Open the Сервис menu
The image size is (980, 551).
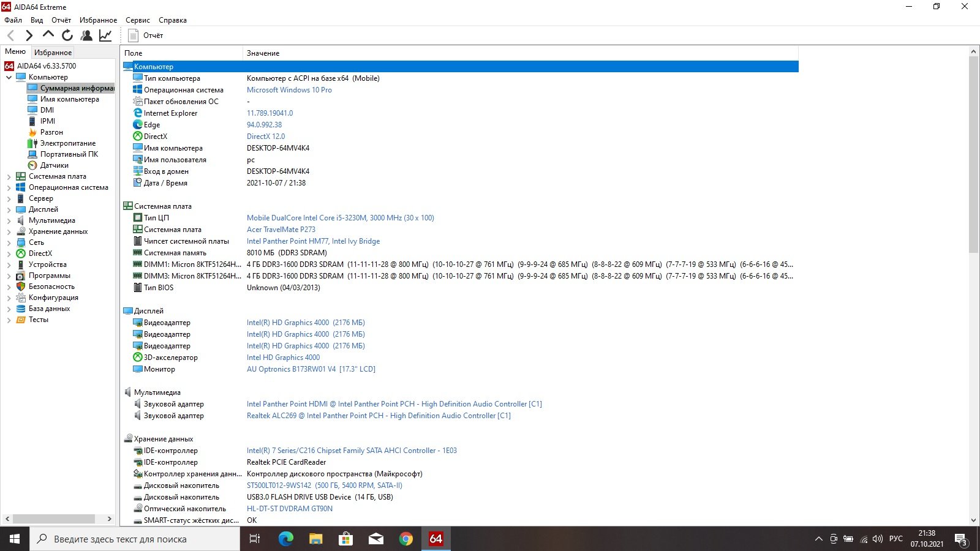tap(137, 20)
